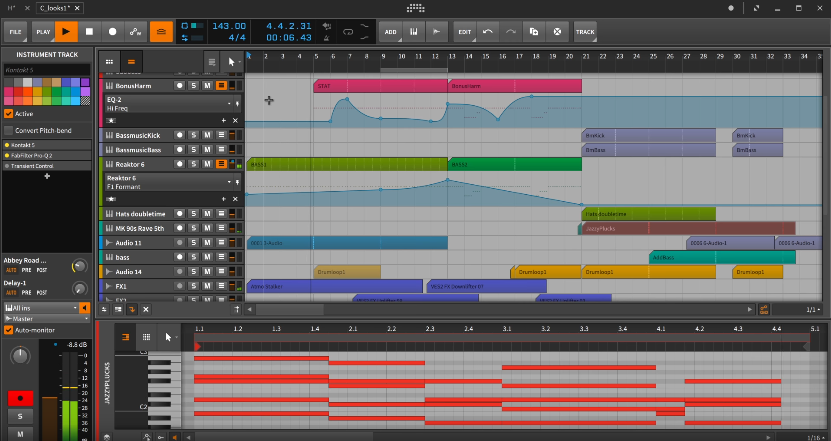Open the All ins input dropdown
The height and width of the screenshot is (441, 831).
41,308
